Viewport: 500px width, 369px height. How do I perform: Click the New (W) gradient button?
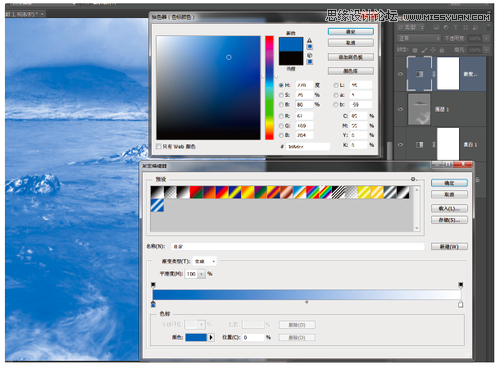[449, 246]
